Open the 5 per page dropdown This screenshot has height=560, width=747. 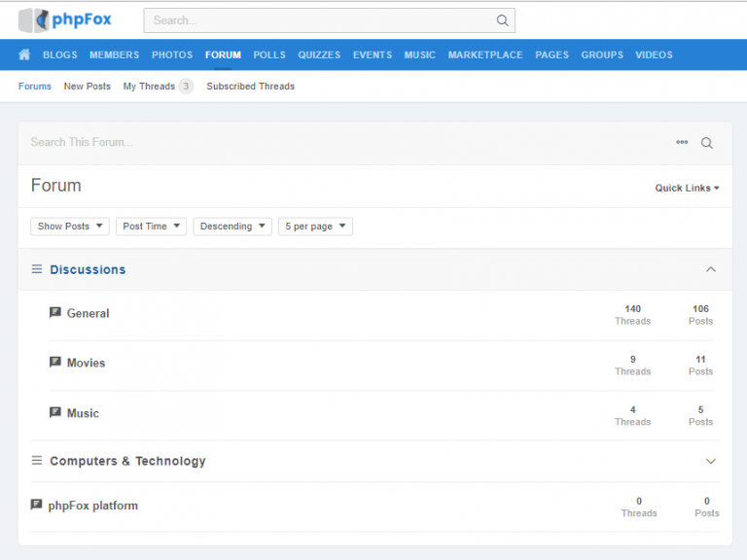pyautogui.click(x=315, y=227)
